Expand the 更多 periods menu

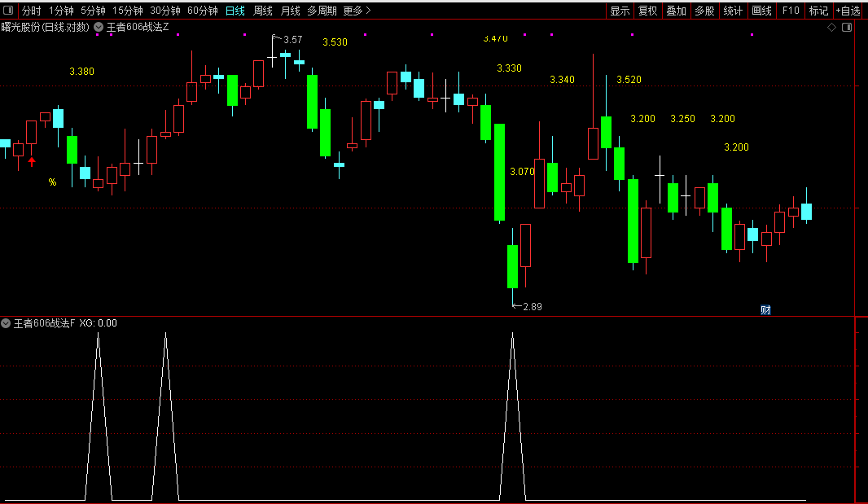357,11
